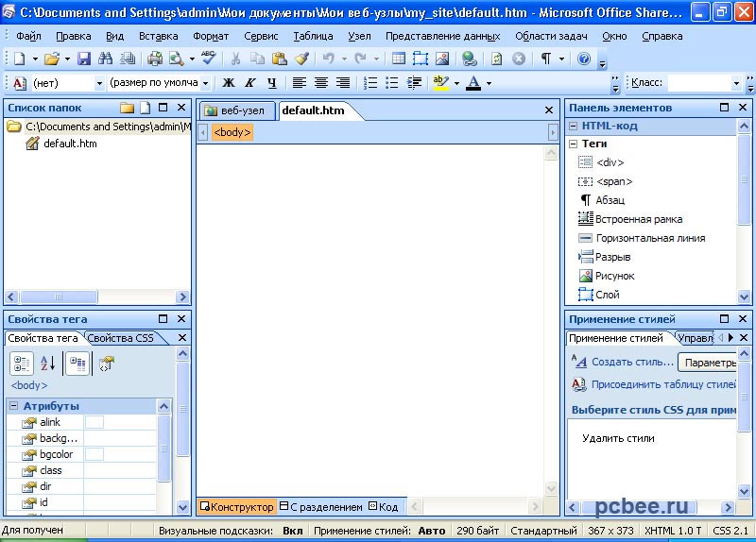
Task: Align text right
Action: tap(343, 83)
